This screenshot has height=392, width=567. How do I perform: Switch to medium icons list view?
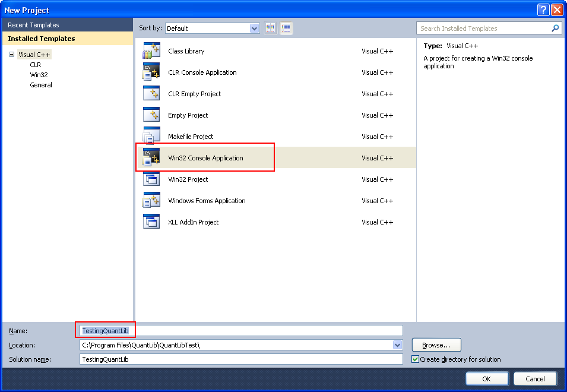tap(286, 28)
